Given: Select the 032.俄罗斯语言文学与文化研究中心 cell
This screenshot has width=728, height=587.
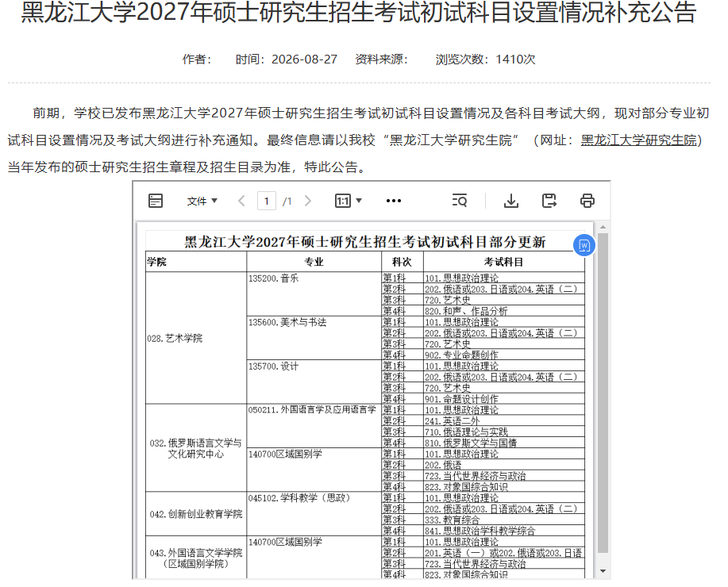Looking at the screenshot, I should point(196,448).
